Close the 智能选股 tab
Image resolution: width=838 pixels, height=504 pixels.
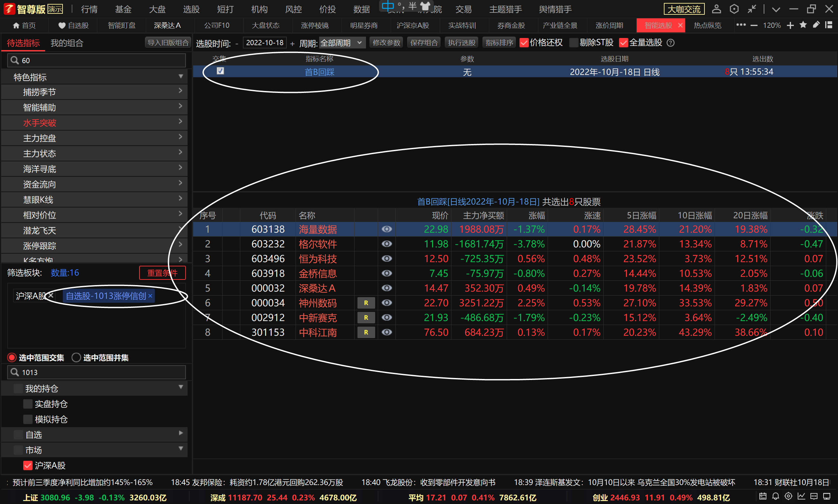tap(680, 26)
